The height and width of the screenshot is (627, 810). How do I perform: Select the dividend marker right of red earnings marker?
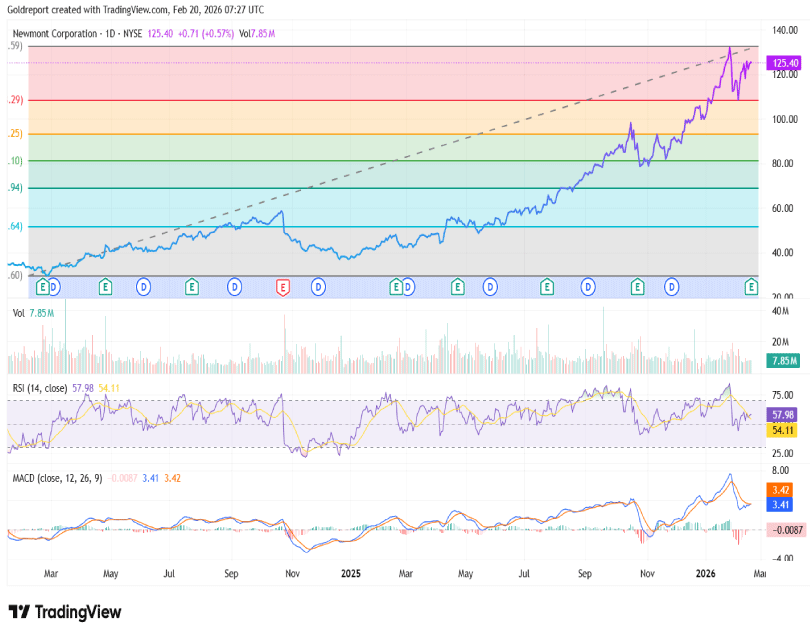tap(318, 287)
